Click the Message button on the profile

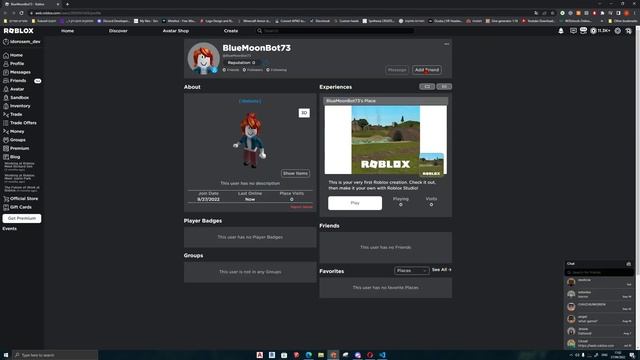click(x=397, y=70)
